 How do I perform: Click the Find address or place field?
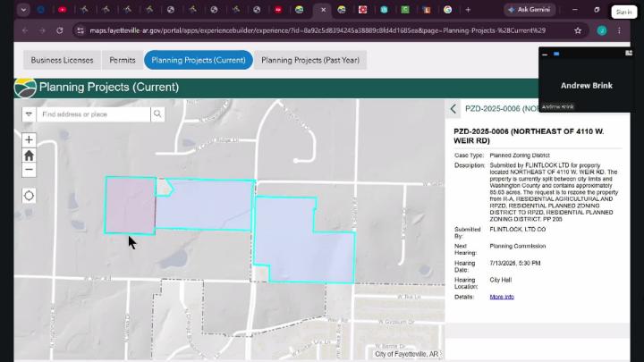click(x=94, y=114)
